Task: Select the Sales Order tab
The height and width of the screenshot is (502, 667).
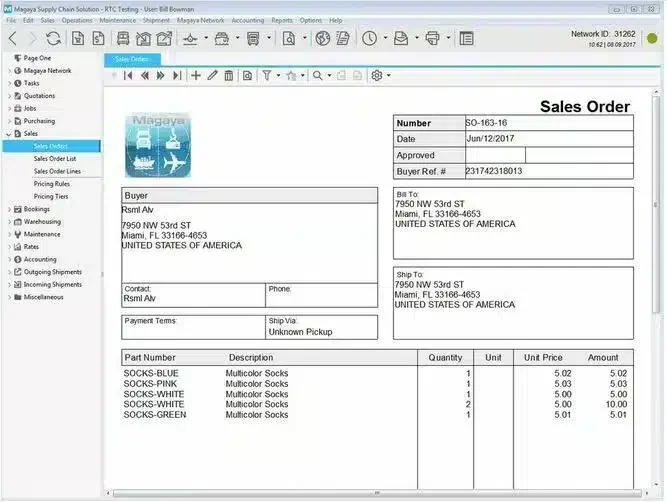Action: click(132, 60)
